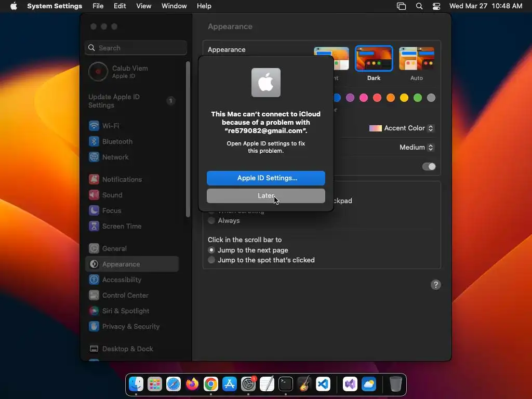Open the Edit menu
The height and width of the screenshot is (399, 532).
(120, 6)
